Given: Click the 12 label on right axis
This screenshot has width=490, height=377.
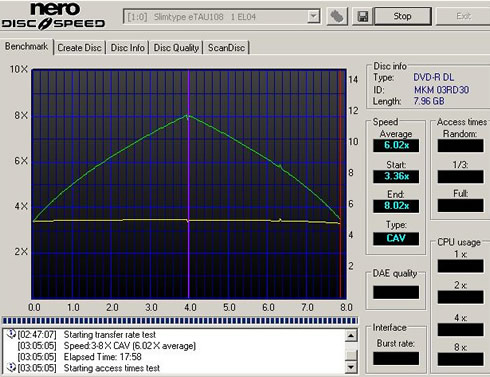Looking at the screenshot, I should pos(353,110).
